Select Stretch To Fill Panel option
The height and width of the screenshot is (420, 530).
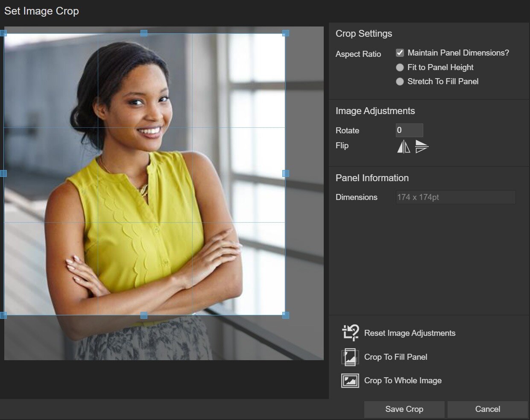400,82
